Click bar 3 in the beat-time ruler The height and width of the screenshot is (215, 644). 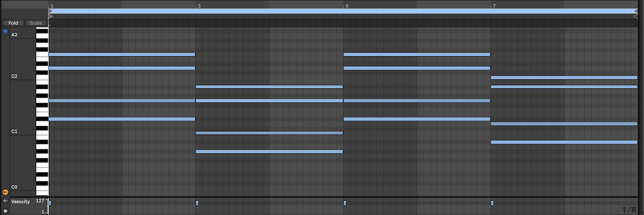(x=199, y=5)
